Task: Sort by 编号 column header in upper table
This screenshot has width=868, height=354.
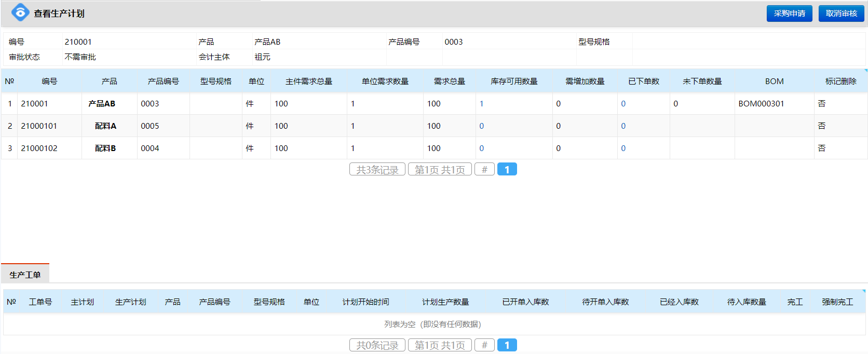Action: (49, 81)
